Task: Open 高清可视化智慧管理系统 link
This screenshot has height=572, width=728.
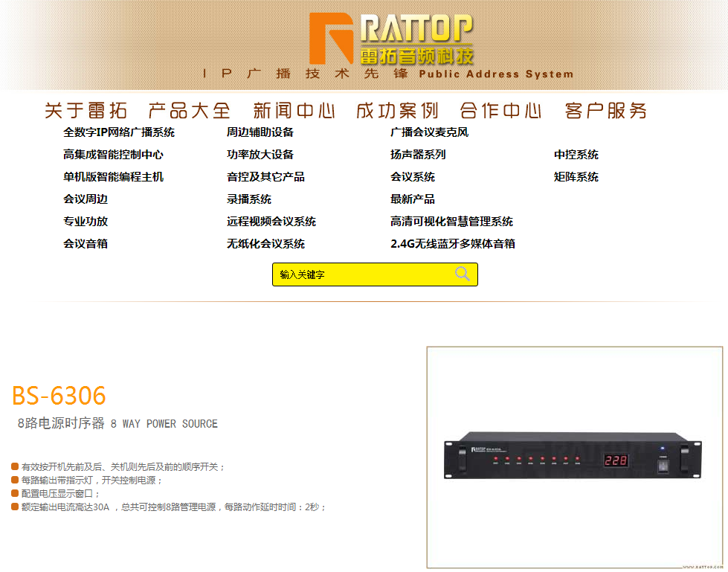Action: tap(452, 222)
